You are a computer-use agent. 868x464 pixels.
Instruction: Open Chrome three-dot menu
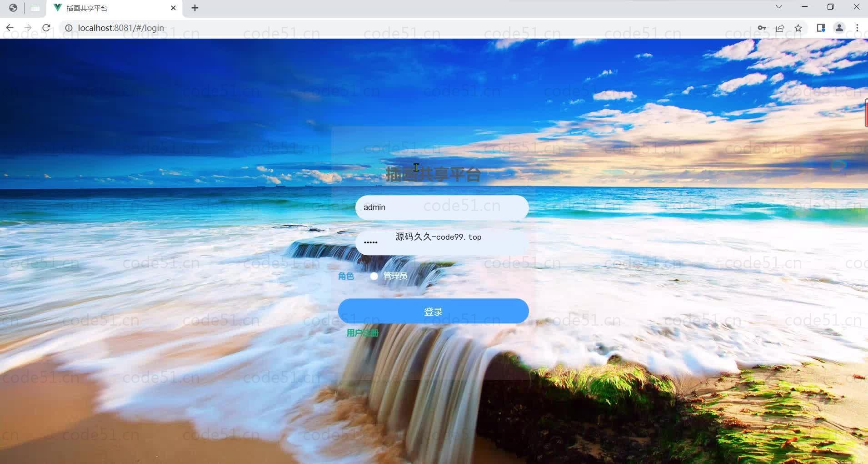tap(858, 28)
